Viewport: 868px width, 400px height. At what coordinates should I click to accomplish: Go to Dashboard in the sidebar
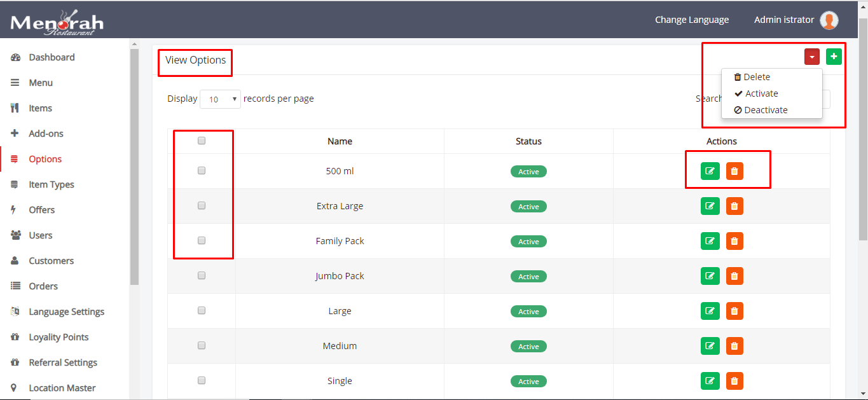52,57
